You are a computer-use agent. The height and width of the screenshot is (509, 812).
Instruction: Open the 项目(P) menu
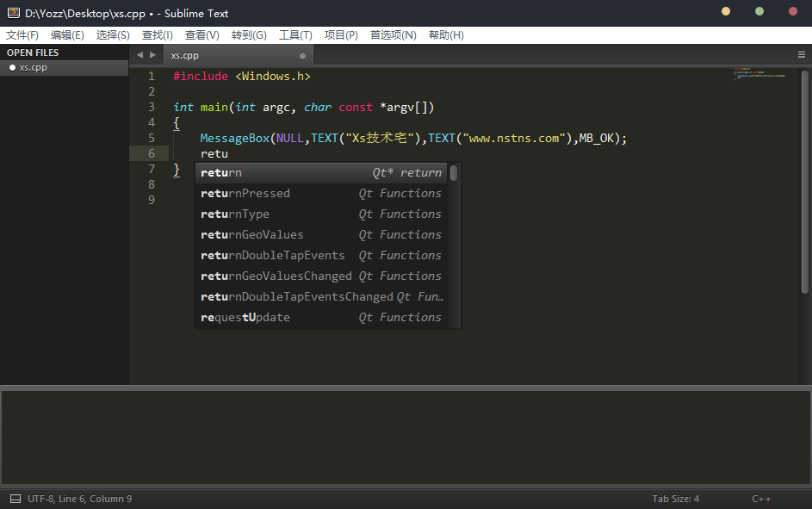[x=341, y=35]
